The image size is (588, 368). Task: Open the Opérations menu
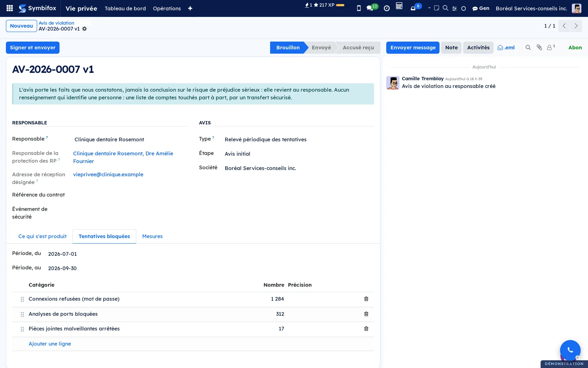(167, 8)
